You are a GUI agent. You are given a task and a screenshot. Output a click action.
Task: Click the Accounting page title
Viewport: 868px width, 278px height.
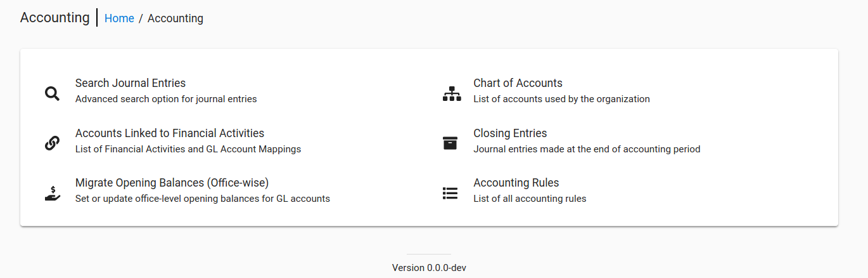pos(55,17)
